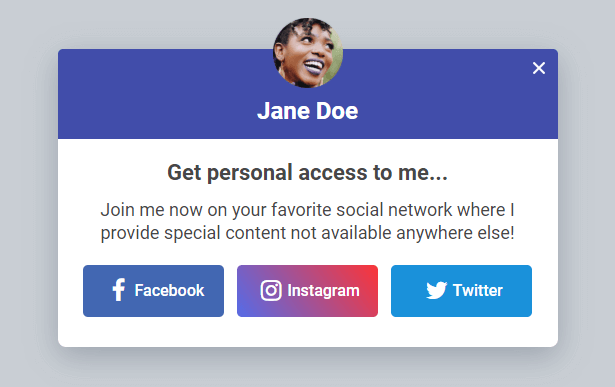Image resolution: width=615 pixels, height=387 pixels.
Task: Click the word "Doe" in the header
Action: tap(337, 111)
